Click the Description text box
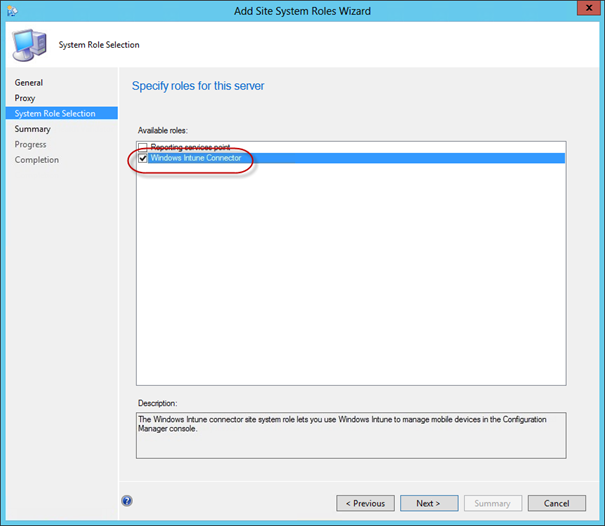The image size is (605, 526). [351, 435]
